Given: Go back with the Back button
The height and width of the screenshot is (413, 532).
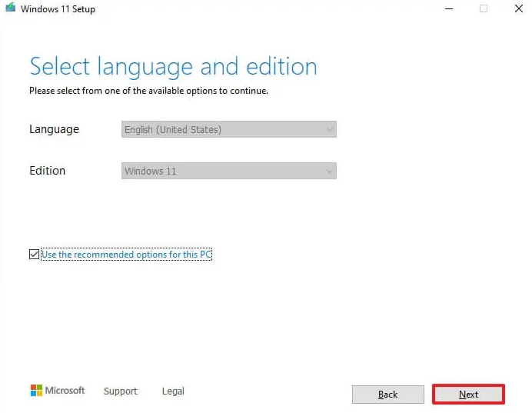Looking at the screenshot, I should pyautogui.click(x=388, y=395).
